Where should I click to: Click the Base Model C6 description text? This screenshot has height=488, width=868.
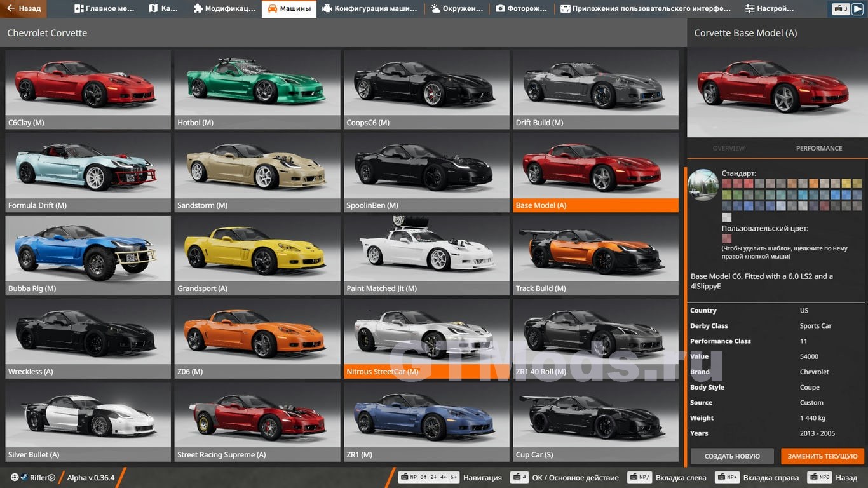coord(762,281)
